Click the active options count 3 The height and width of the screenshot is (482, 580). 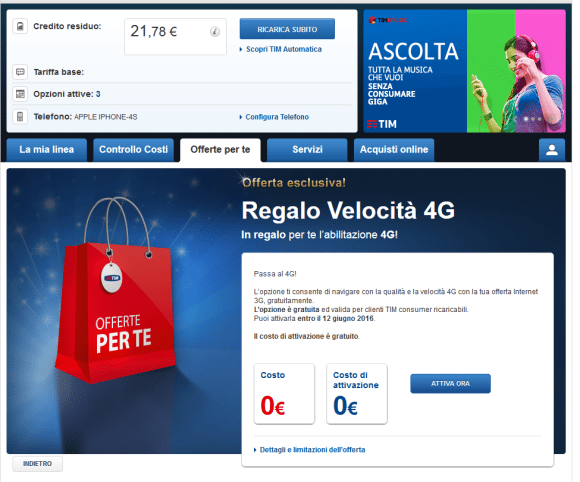[x=98, y=94]
